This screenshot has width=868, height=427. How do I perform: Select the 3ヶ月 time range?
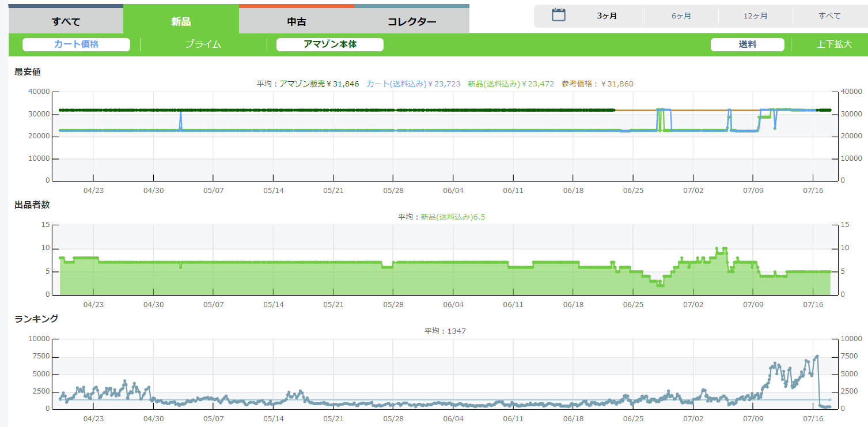[607, 16]
